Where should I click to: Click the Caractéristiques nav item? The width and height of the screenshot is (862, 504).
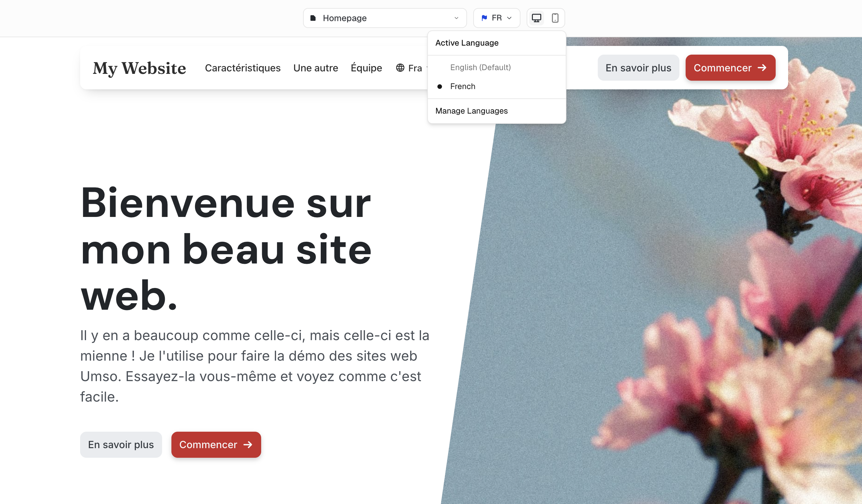(243, 68)
